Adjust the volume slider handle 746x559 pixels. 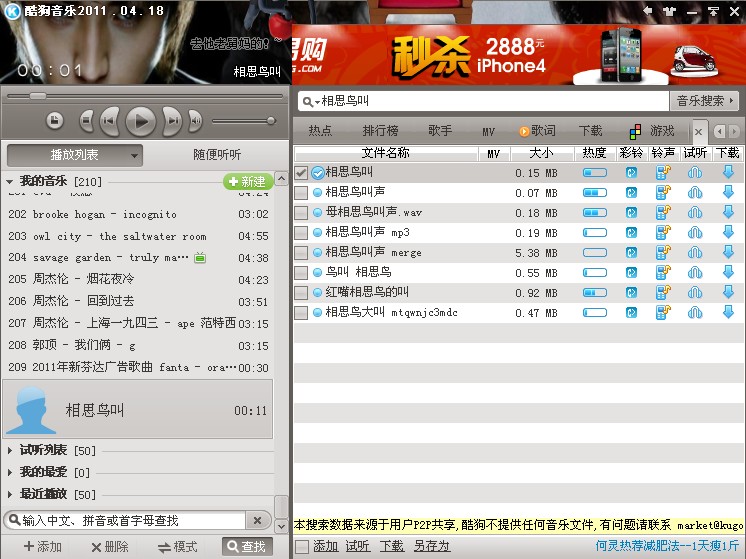[x=271, y=121]
